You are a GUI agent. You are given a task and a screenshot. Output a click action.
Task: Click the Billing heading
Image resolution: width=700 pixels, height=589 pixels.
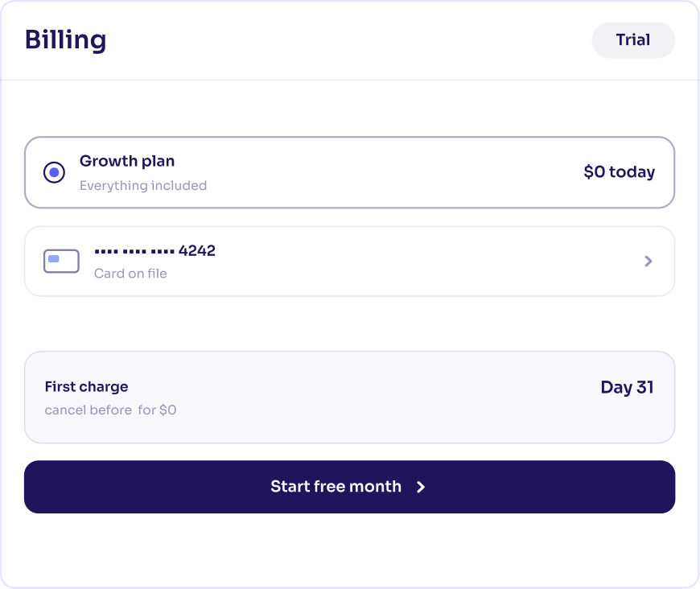tap(66, 40)
